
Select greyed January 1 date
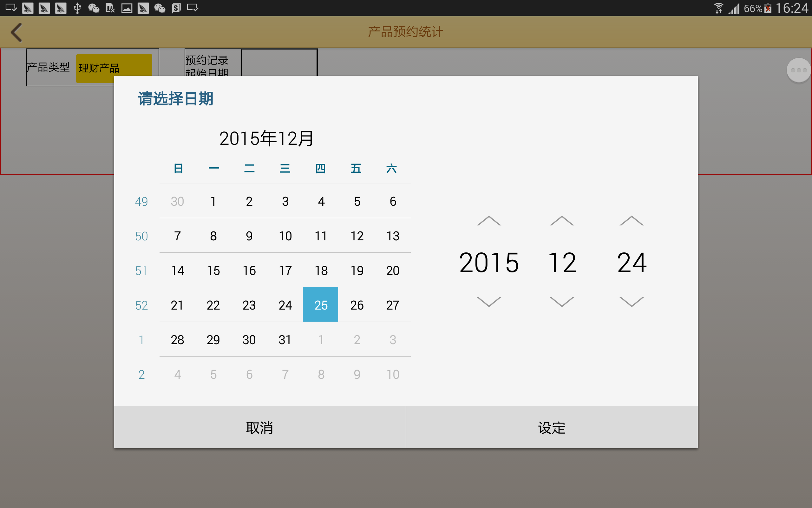[x=321, y=340]
